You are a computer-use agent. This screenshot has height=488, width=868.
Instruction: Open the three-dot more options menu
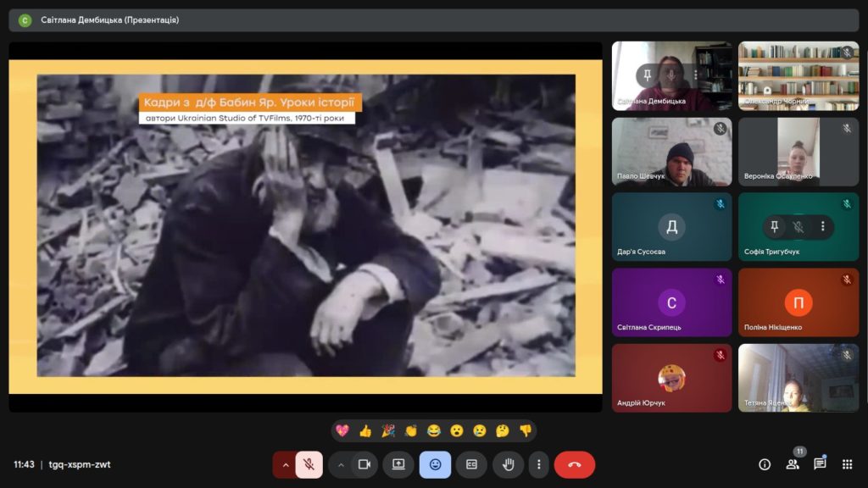coord(539,464)
